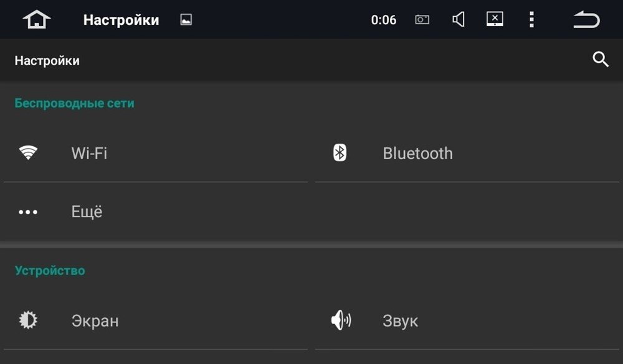This screenshot has height=364, width=623.
Task: Tap the volume speaker icon in top bar
Action: tap(459, 20)
